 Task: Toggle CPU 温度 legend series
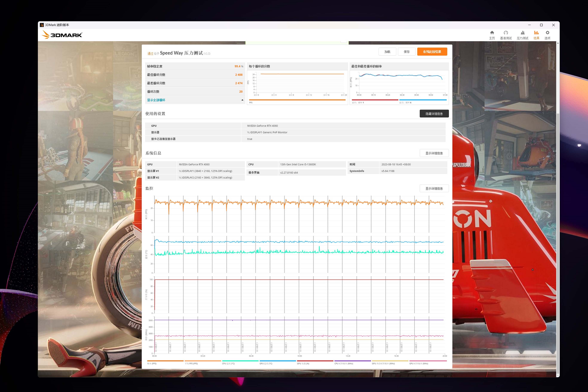point(228,363)
